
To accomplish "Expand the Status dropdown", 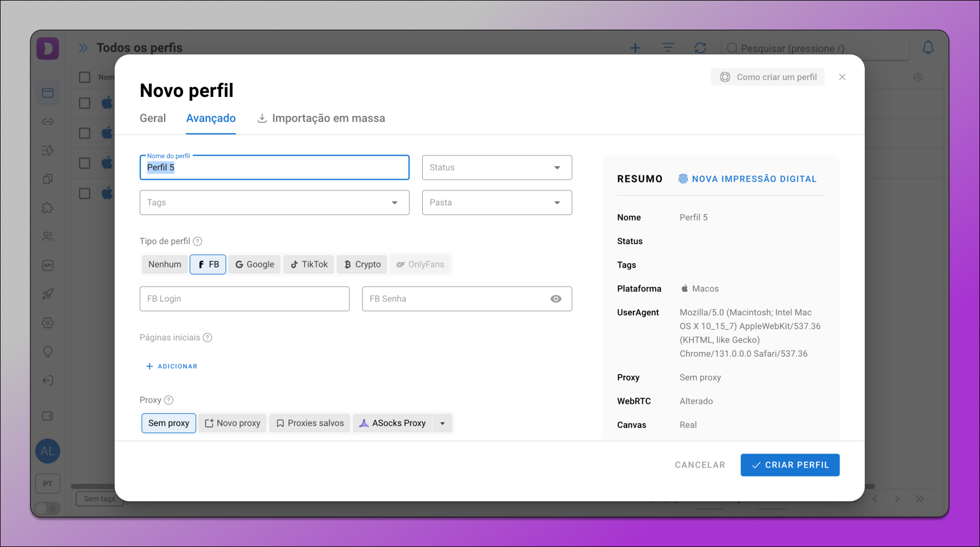I will coord(497,167).
